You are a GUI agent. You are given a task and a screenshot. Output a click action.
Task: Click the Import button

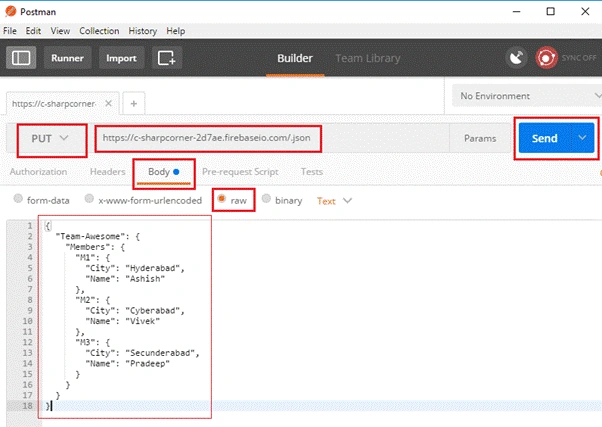(121, 58)
